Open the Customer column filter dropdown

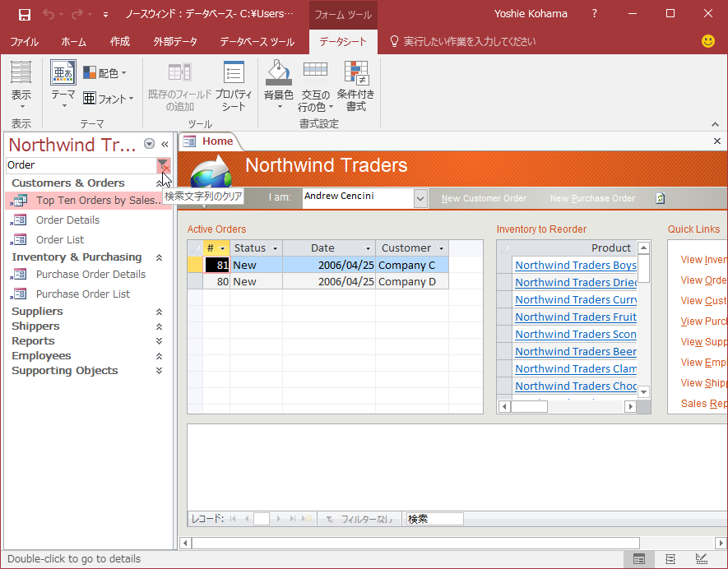[x=442, y=248]
